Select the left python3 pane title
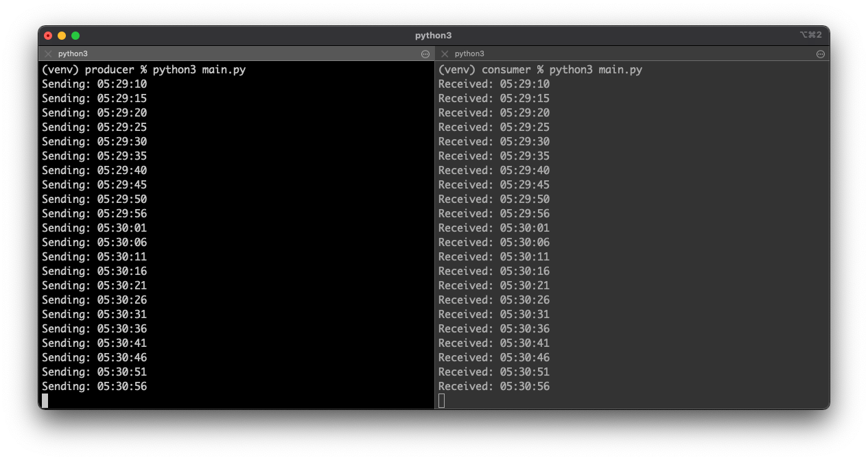 point(73,53)
